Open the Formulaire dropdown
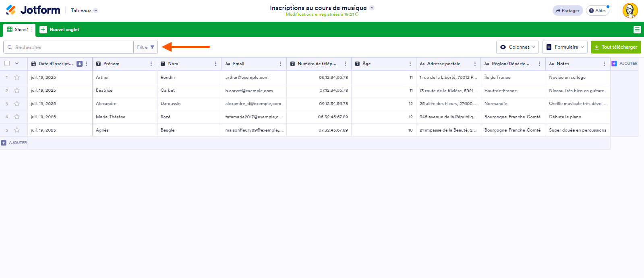 [x=565, y=47]
